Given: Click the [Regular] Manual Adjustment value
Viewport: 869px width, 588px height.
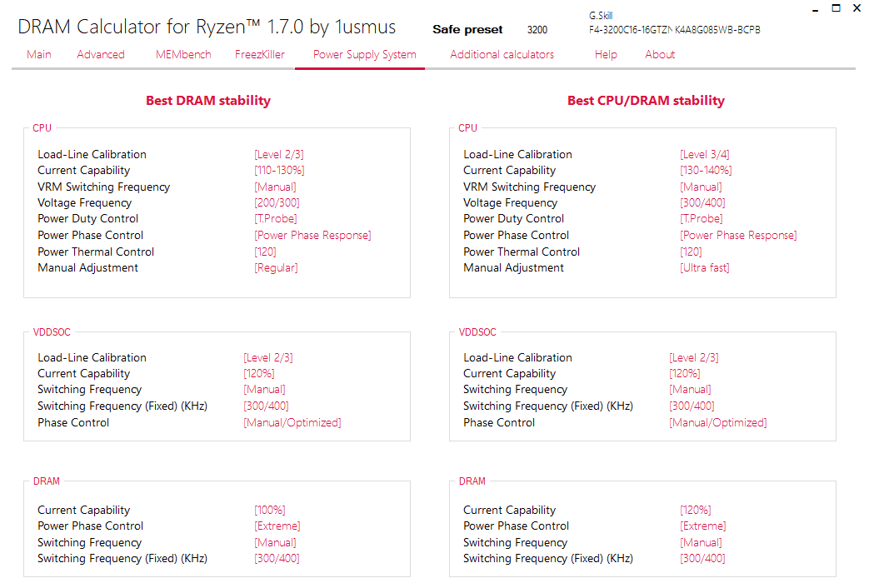Looking at the screenshot, I should coord(276,268).
